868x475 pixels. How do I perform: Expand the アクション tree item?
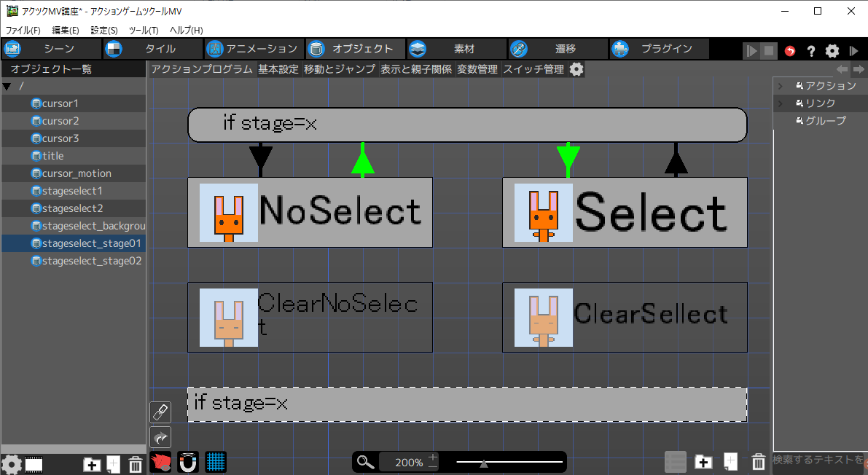(780, 86)
